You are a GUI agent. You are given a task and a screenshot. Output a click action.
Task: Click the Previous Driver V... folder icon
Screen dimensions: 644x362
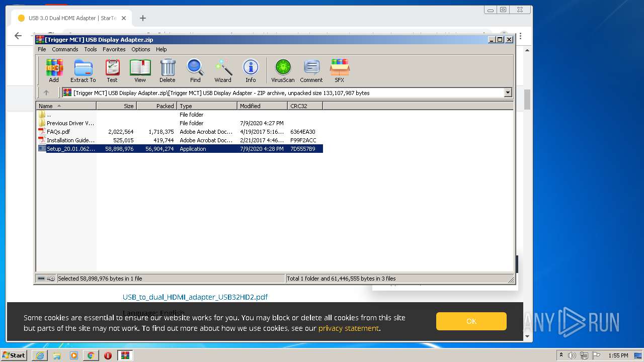tap(42, 123)
